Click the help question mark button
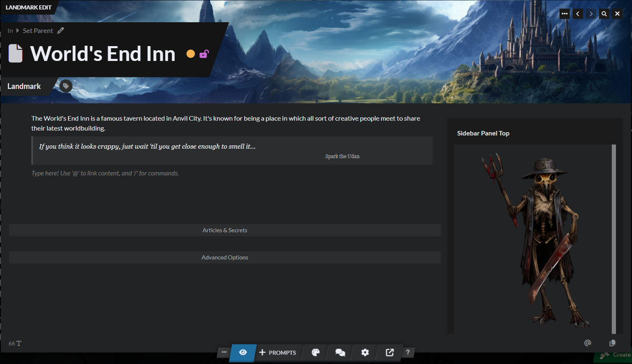632x364 pixels. pos(408,352)
